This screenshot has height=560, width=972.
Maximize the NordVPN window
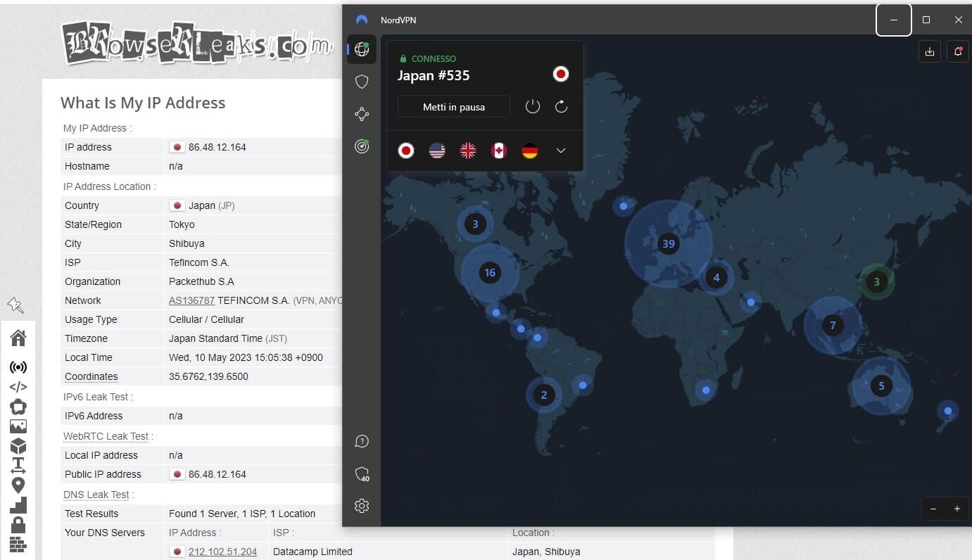926,20
